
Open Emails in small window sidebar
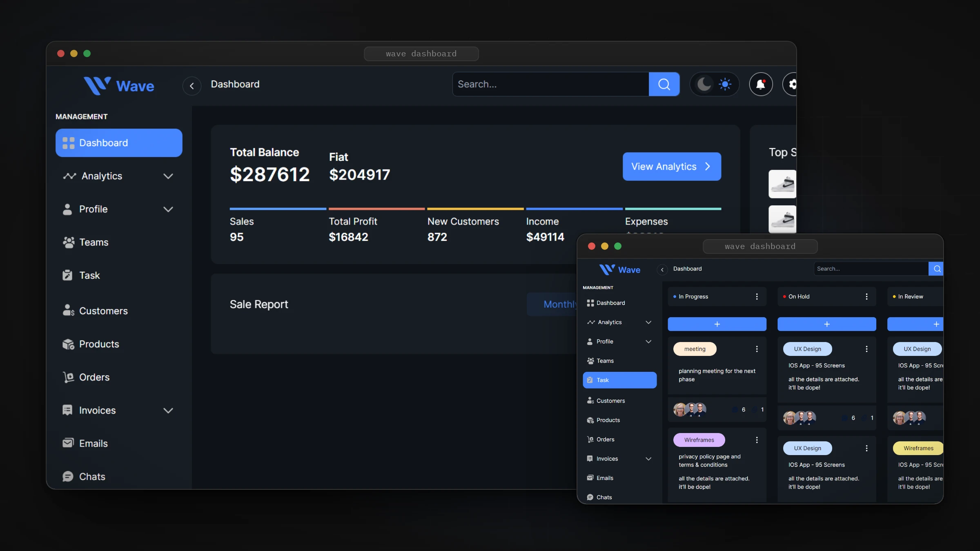click(x=620, y=478)
